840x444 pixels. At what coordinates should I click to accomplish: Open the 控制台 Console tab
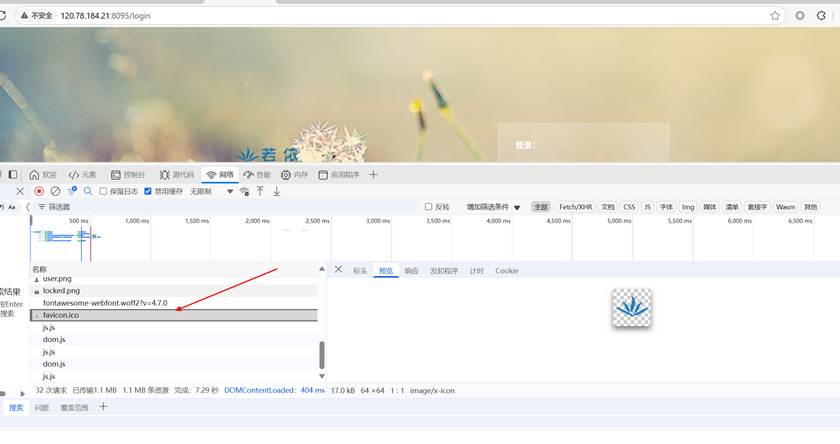[128, 175]
